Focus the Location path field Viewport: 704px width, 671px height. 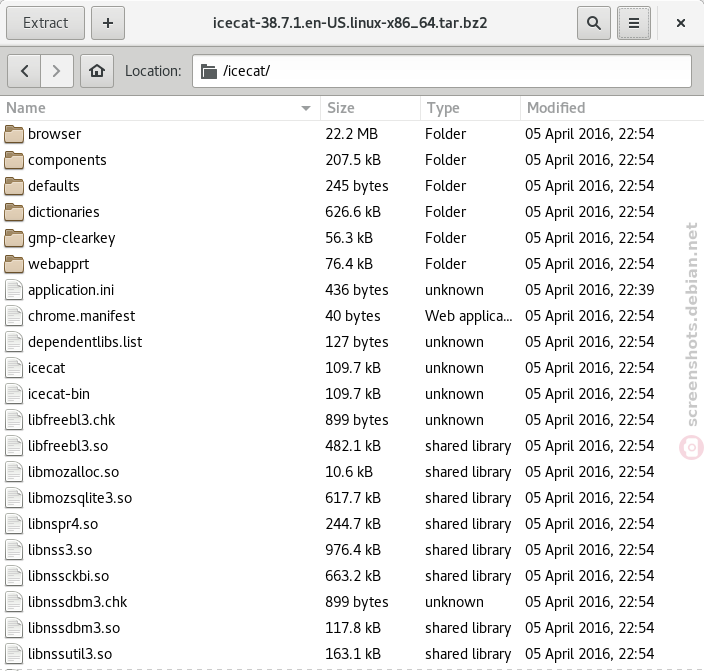pyautogui.click(x=442, y=71)
